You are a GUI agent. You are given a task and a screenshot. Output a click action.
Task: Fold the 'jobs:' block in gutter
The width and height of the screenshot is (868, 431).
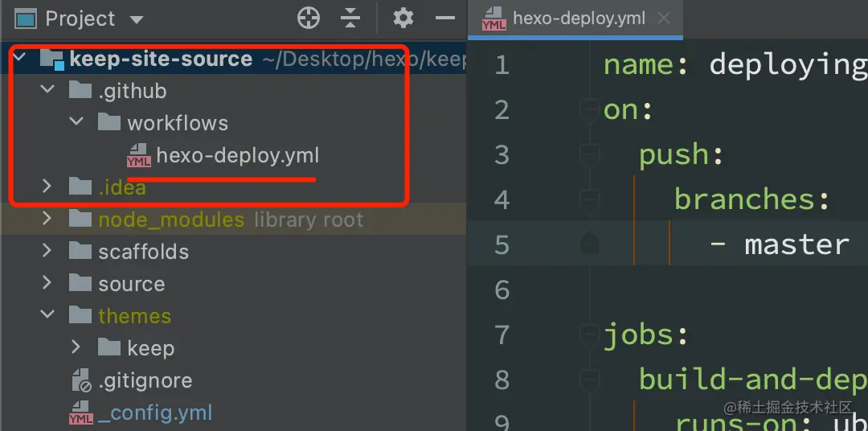coord(590,335)
